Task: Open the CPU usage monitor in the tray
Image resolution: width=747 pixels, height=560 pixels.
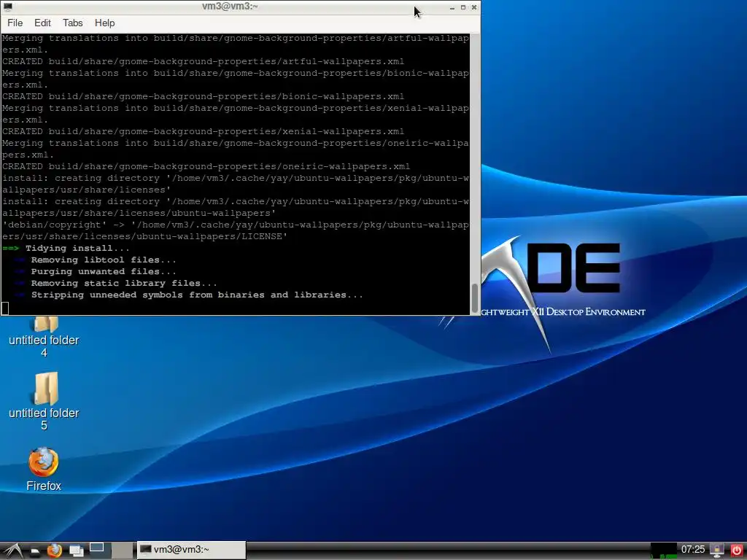Action: [663, 551]
